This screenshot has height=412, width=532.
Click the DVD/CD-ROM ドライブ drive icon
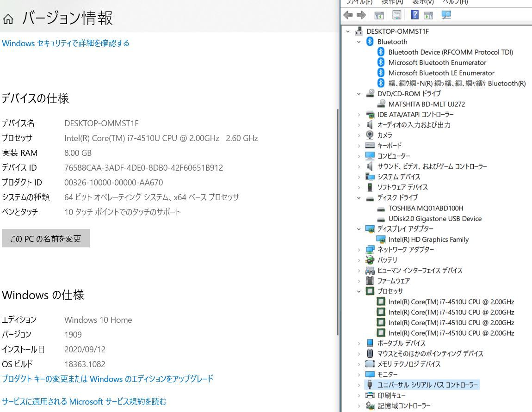(x=370, y=93)
